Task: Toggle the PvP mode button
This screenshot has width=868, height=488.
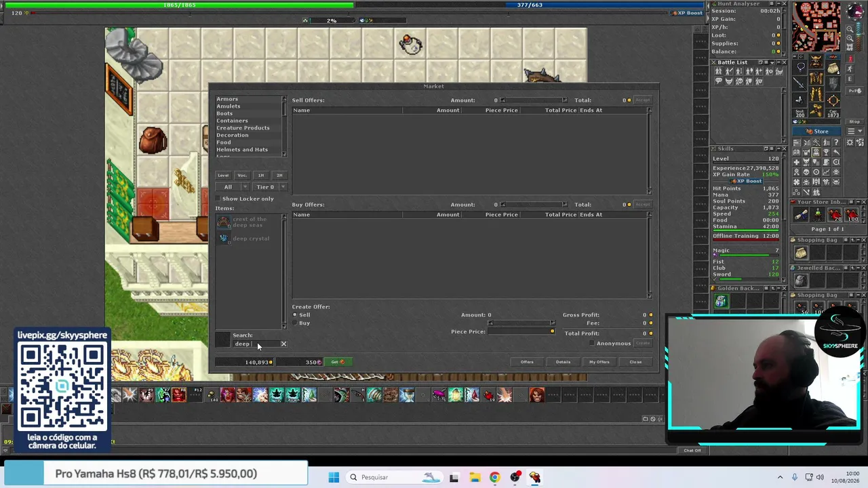Action: click(854, 91)
